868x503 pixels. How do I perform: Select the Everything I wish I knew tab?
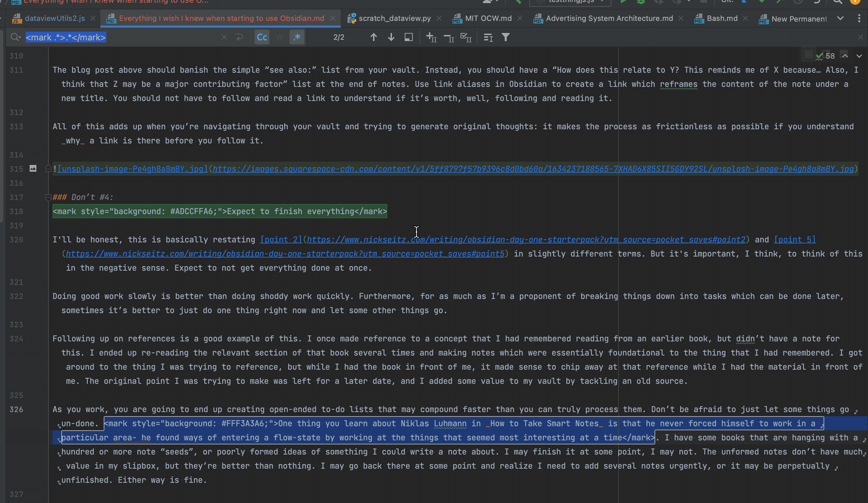[x=222, y=18]
